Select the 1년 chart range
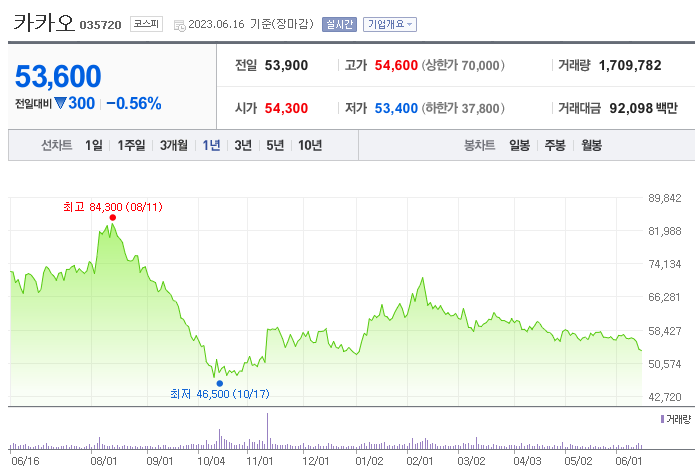This screenshot has height=475, width=695. pos(211,145)
